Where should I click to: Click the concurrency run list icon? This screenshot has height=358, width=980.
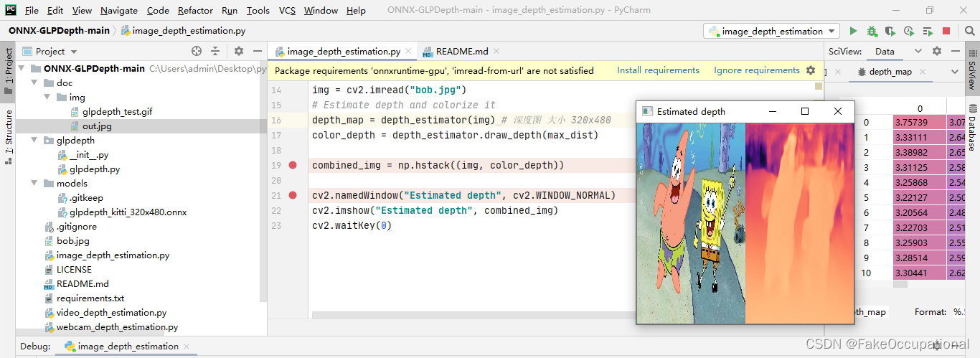pos(928,31)
